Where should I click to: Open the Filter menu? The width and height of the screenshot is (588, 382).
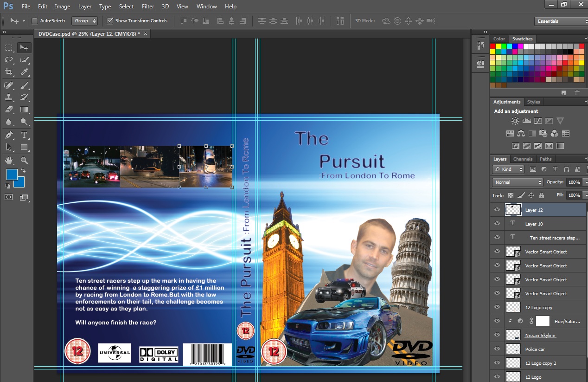[x=147, y=6]
